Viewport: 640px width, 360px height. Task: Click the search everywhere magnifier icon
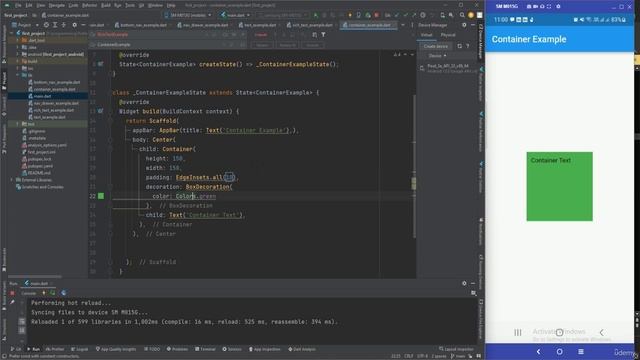tap(462, 15)
